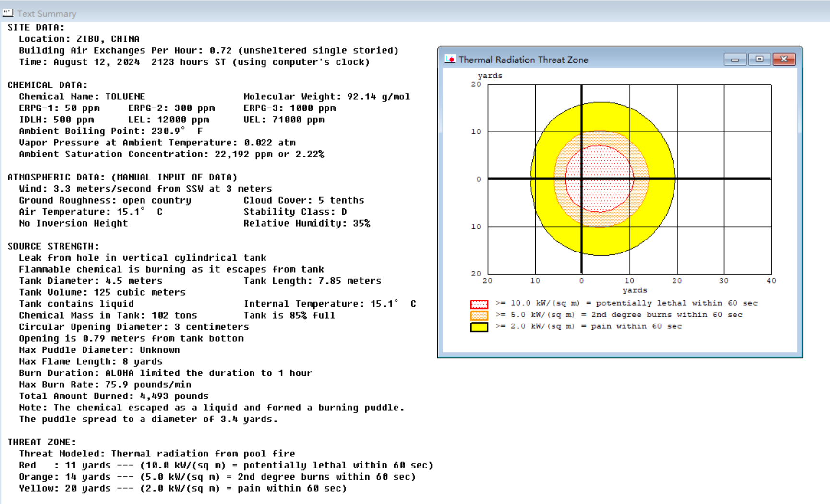
Task: Click the '2nd degree burns within 60 sec' legend label
Action: (x=666, y=315)
